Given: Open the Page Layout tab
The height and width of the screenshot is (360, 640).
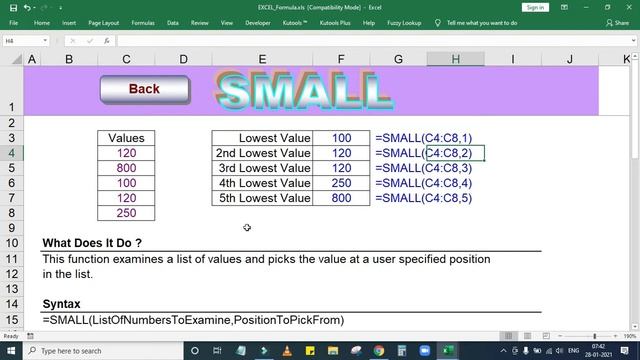Looking at the screenshot, I should 104,23.
